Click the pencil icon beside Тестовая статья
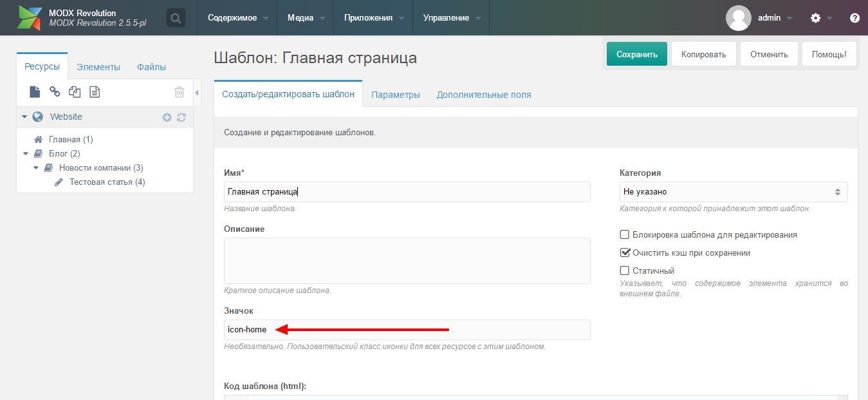Viewport: 868px width, 400px height. 59,182
